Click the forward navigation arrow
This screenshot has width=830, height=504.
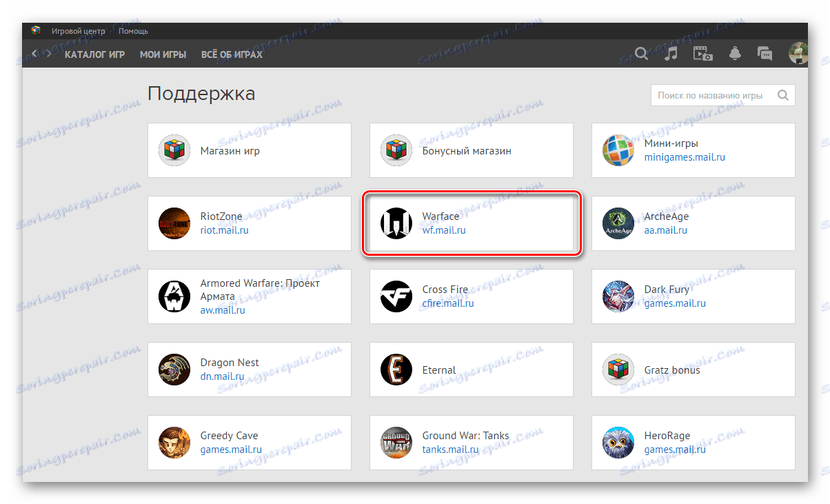click(49, 54)
